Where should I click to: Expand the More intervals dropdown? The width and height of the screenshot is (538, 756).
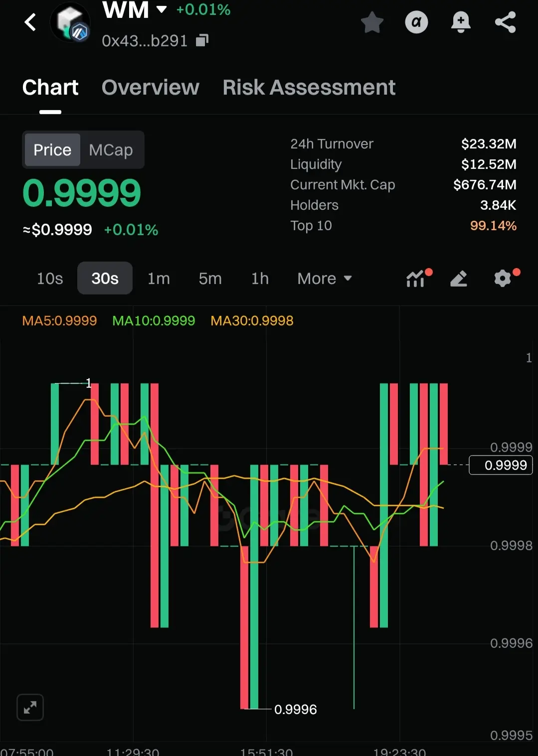(325, 278)
